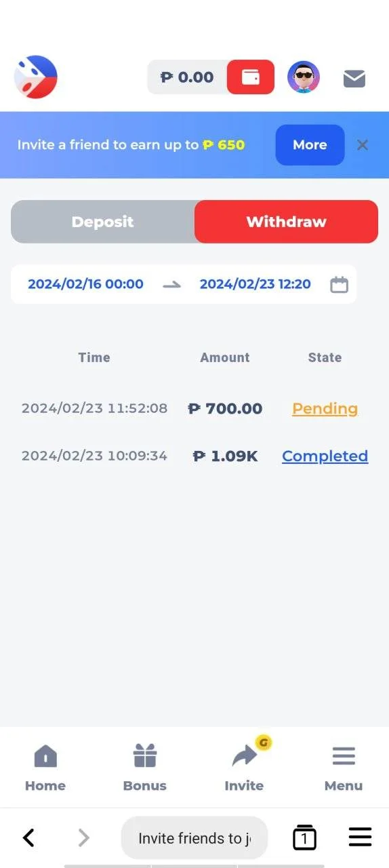Open the calendar date picker icon
The height and width of the screenshot is (868, 389).
click(x=340, y=284)
